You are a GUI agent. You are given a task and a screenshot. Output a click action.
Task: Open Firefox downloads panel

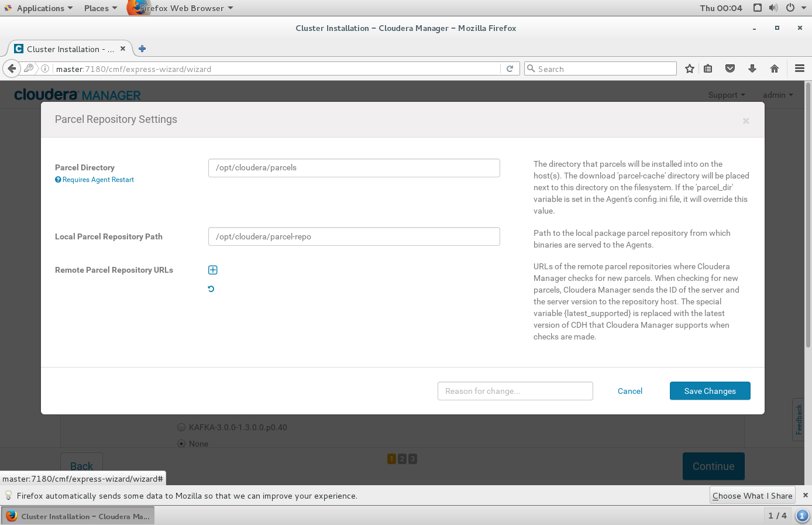pos(752,68)
